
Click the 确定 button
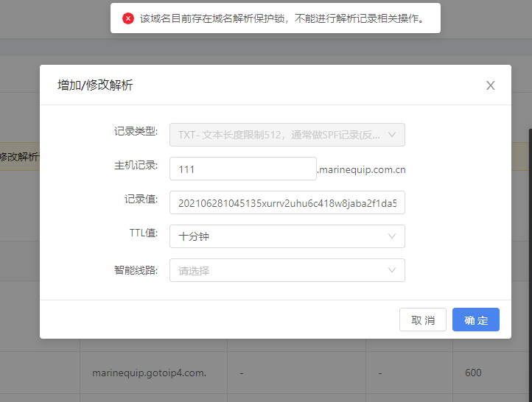pyautogui.click(x=476, y=320)
